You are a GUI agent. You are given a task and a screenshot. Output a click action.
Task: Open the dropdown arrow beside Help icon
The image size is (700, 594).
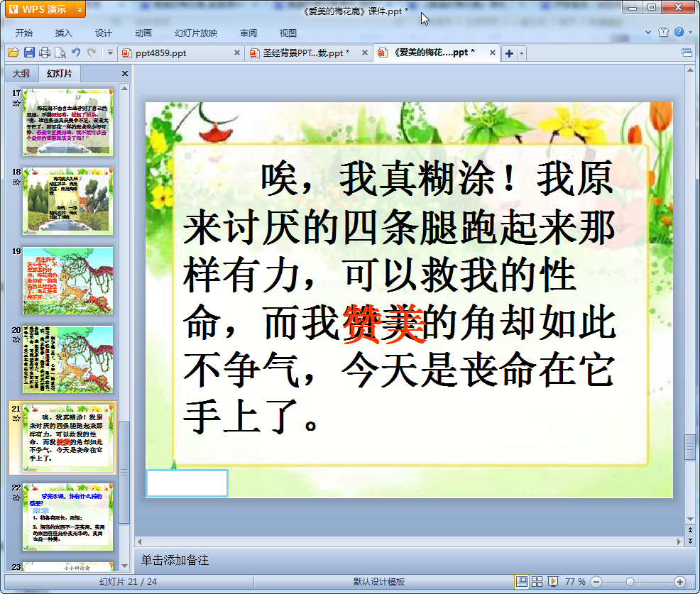coord(691,32)
